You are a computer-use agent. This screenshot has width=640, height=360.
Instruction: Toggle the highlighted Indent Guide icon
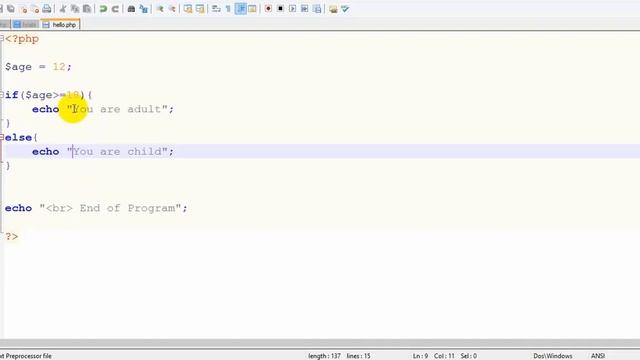tap(240, 9)
